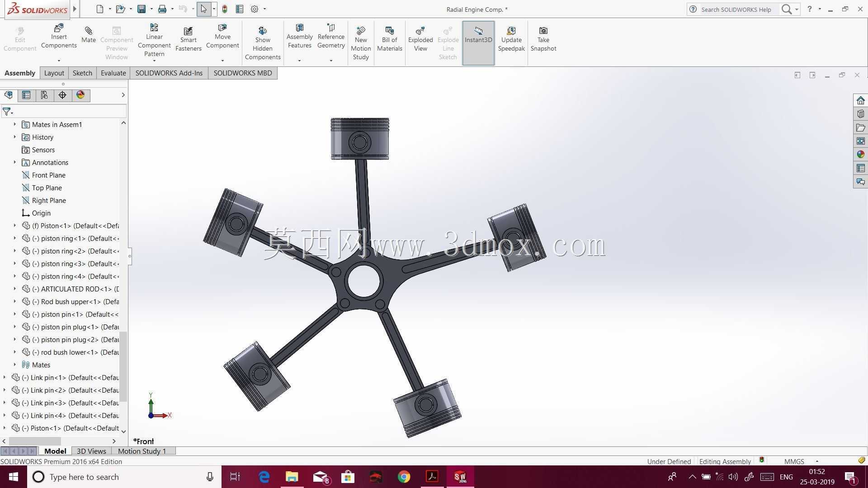Click the New document icon

point(100,9)
